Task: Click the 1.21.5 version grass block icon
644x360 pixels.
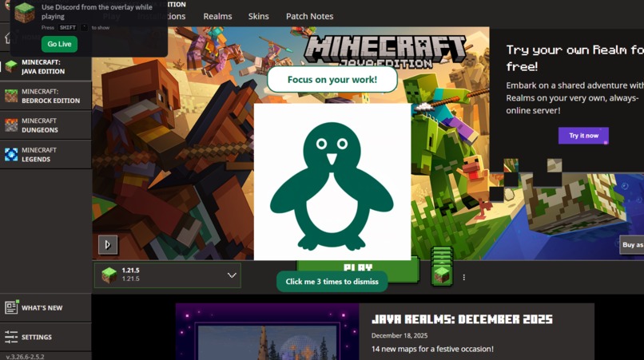Action: point(109,275)
